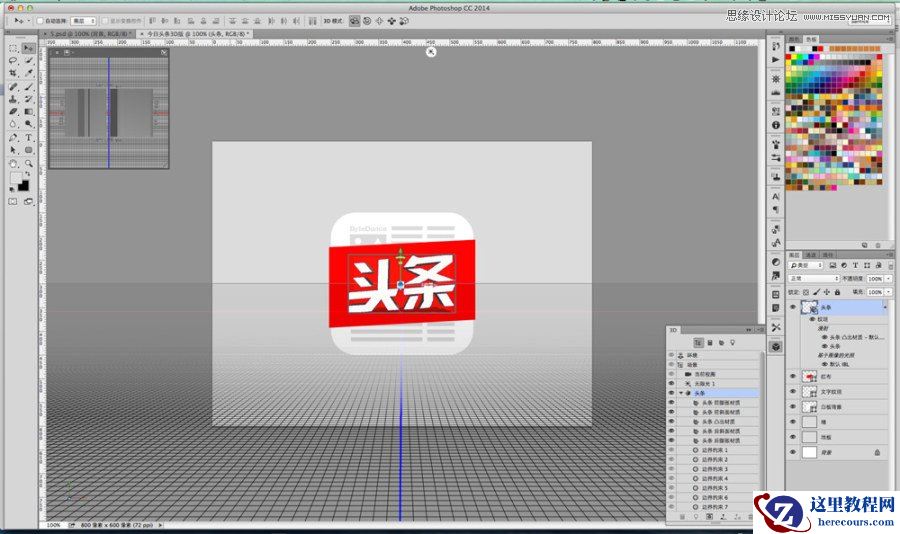
Task: Enable the Auto-Select checkbox in options bar
Action: point(40,21)
